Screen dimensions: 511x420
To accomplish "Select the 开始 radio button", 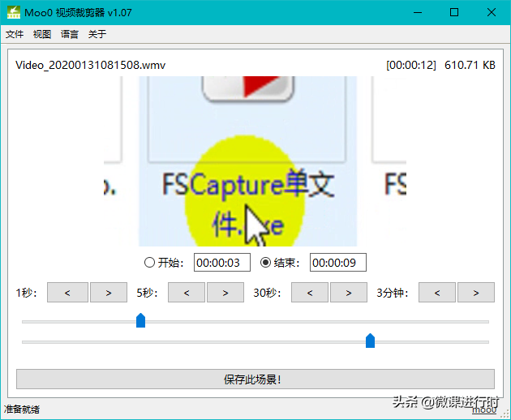I will (149, 262).
